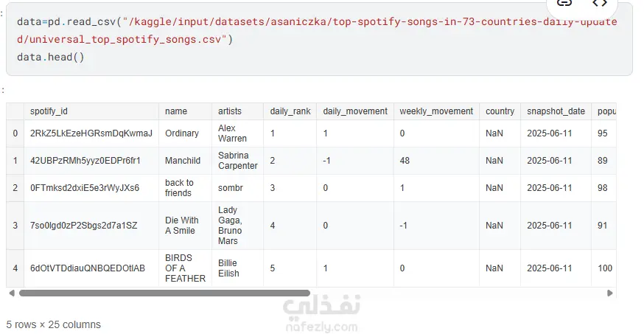Image resolution: width=644 pixels, height=334 pixels.
Task: Select the Sabrina Carpenter artist cell
Action: point(237,161)
